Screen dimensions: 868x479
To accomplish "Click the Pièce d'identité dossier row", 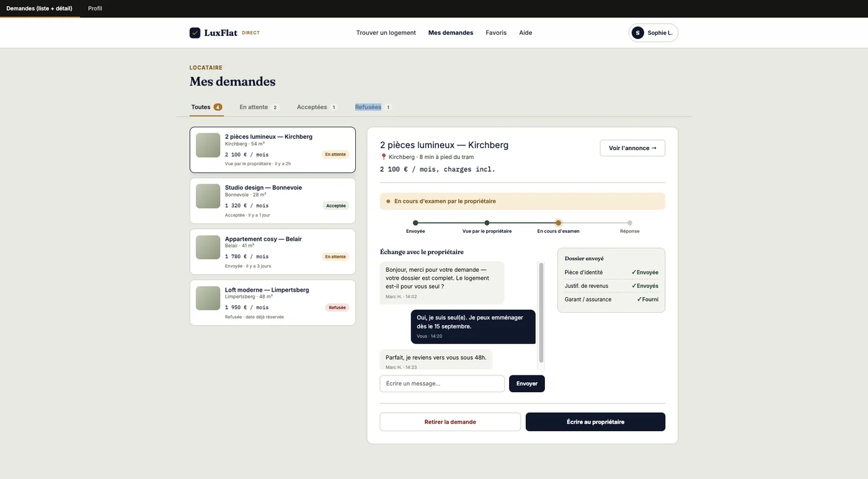I will (x=611, y=272).
